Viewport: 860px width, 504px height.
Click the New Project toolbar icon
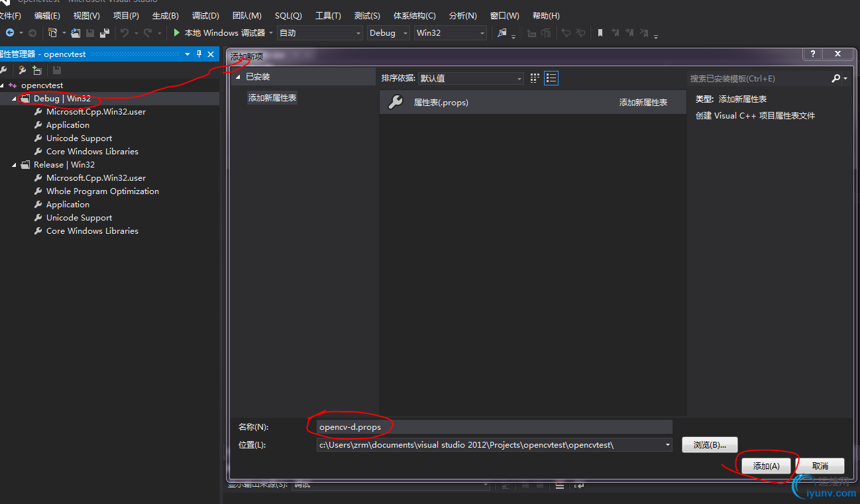pos(52,32)
